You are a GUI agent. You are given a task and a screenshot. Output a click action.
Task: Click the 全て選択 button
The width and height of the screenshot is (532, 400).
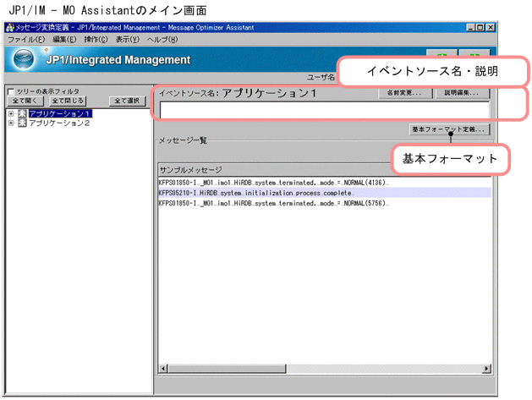coord(127,101)
